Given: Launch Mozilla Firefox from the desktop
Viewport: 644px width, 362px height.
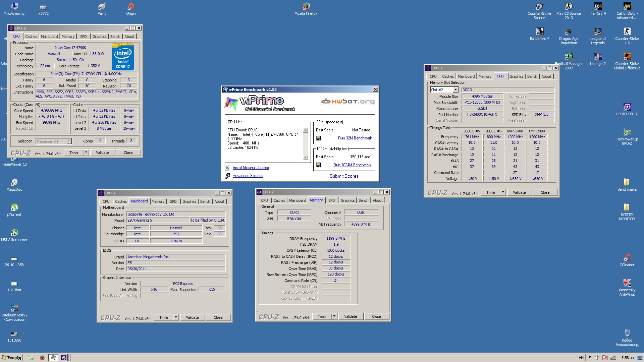Looking at the screenshot, I should click(x=306, y=9).
